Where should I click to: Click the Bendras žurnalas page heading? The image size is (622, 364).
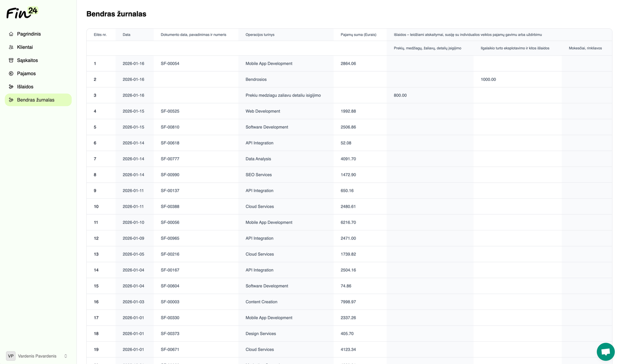click(116, 14)
